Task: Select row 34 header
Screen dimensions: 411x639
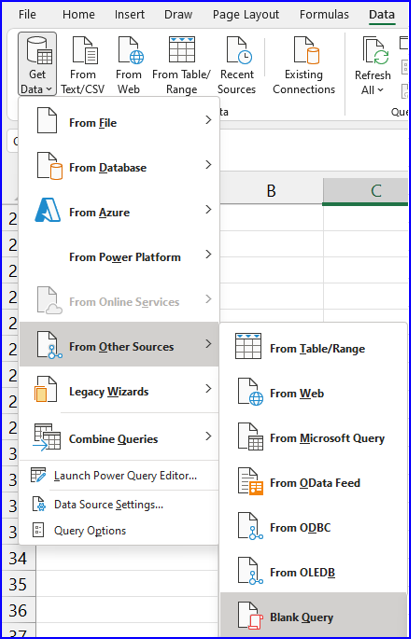Action: coord(18,559)
